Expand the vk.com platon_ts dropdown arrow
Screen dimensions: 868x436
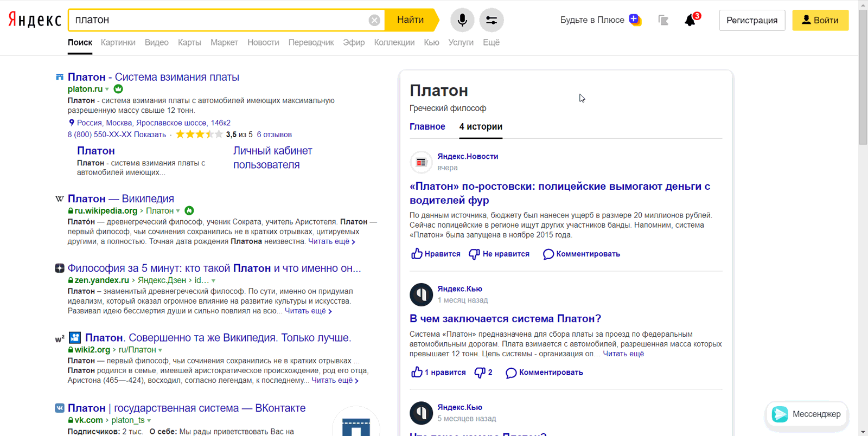[149, 420]
